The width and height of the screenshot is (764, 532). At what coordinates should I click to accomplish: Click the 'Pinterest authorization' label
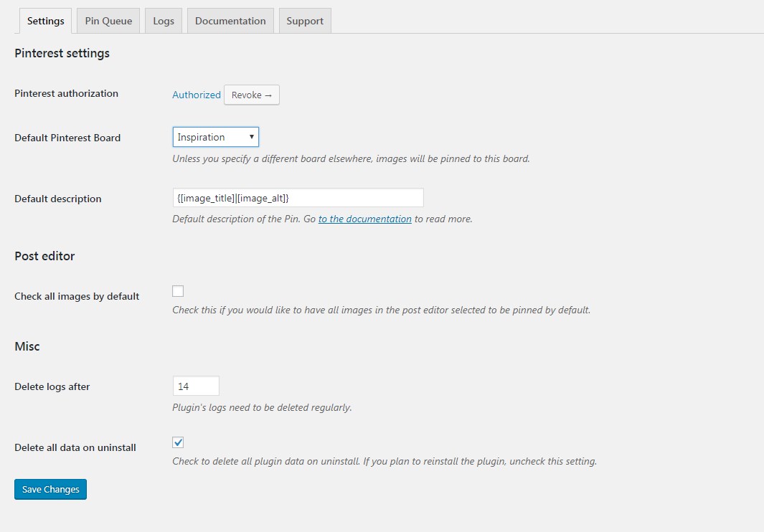pos(66,93)
